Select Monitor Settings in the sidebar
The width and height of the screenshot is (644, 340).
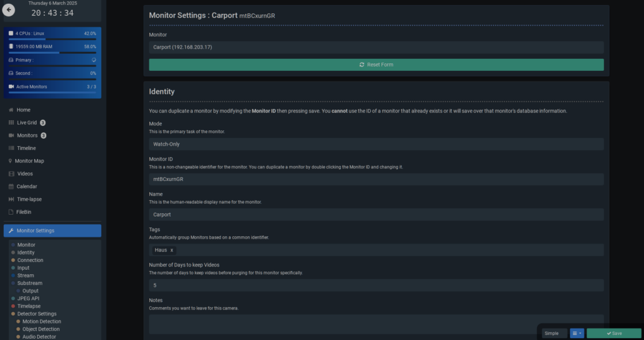click(52, 230)
